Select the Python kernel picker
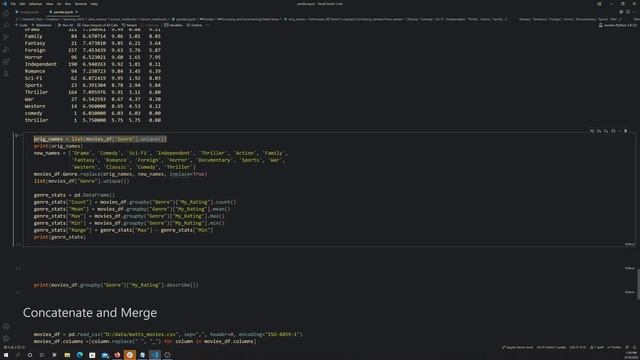 coord(618,25)
